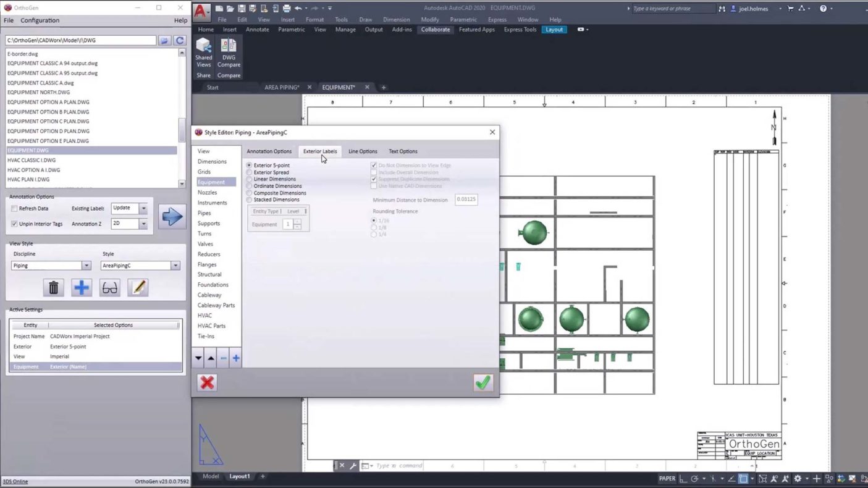Select the Stacked Dimensions radio option
Viewport: 868px width, 488px height.
point(250,200)
